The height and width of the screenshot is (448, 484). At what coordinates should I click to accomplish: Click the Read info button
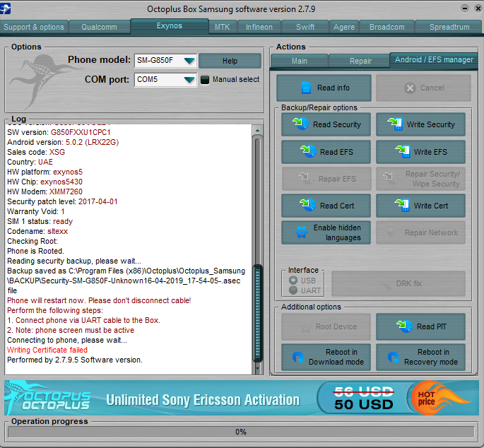tap(324, 88)
